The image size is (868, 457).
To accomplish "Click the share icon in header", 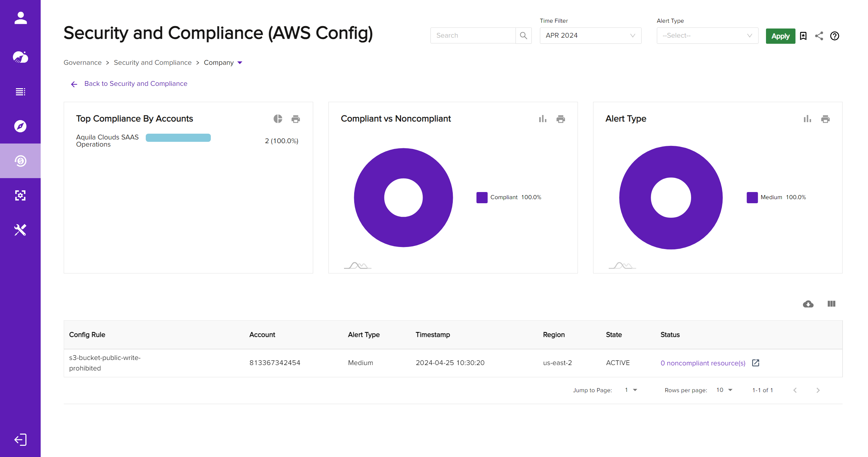I will [x=819, y=36].
